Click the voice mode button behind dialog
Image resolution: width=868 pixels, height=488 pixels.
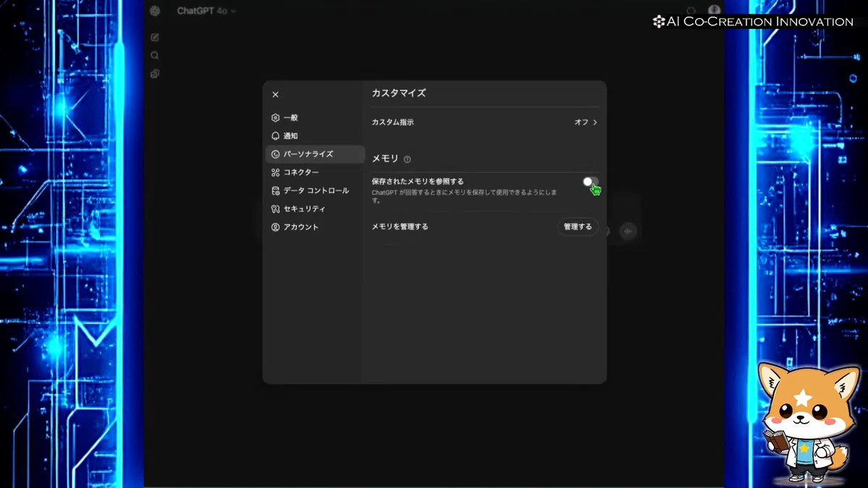[x=628, y=231]
